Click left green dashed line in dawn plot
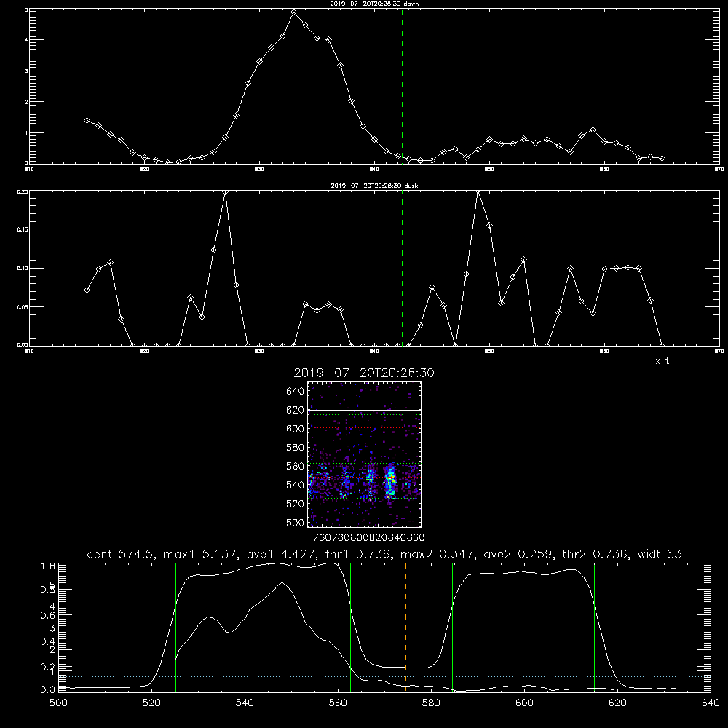 point(232,86)
